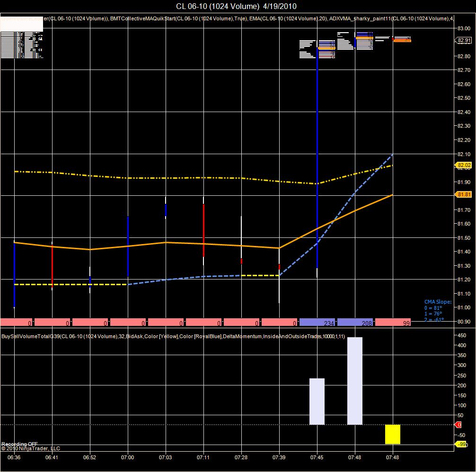Click the 200 label on delta axis
476x472 pixels.
[x=462, y=385]
